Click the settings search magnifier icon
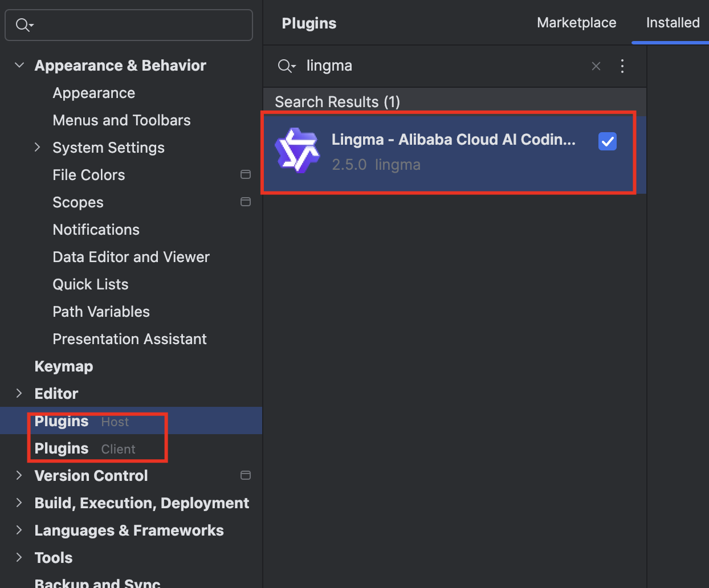The width and height of the screenshot is (709, 588). click(x=24, y=24)
